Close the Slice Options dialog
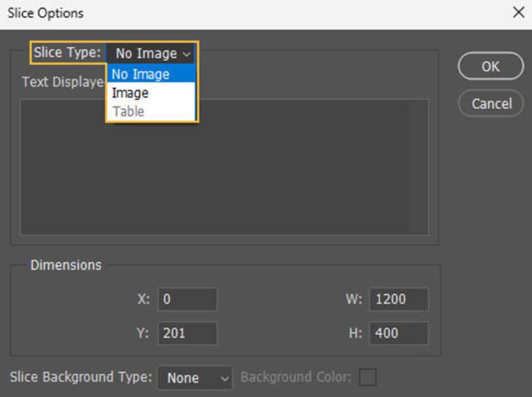The image size is (532, 397). 518,13
